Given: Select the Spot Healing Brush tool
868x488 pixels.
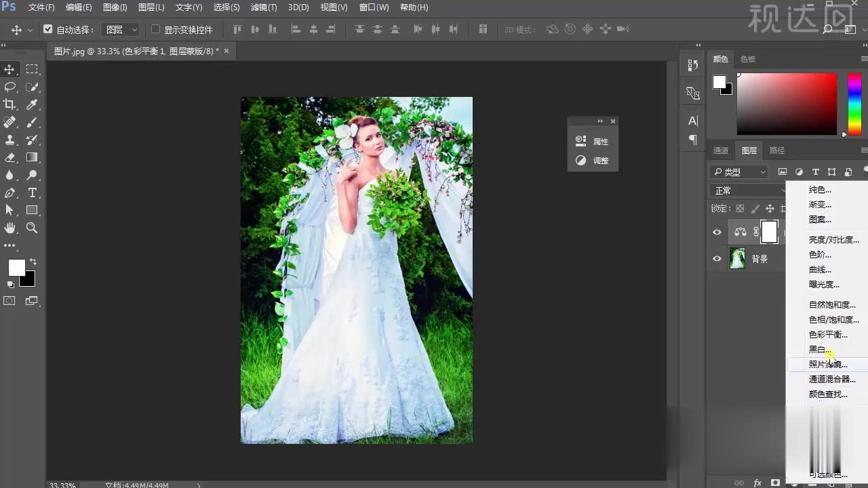Looking at the screenshot, I should (9, 122).
